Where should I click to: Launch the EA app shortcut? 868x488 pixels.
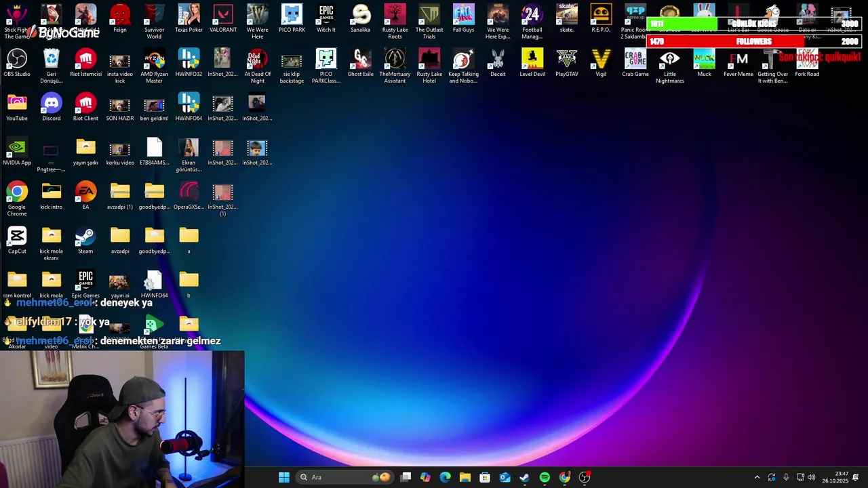[x=85, y=196]
